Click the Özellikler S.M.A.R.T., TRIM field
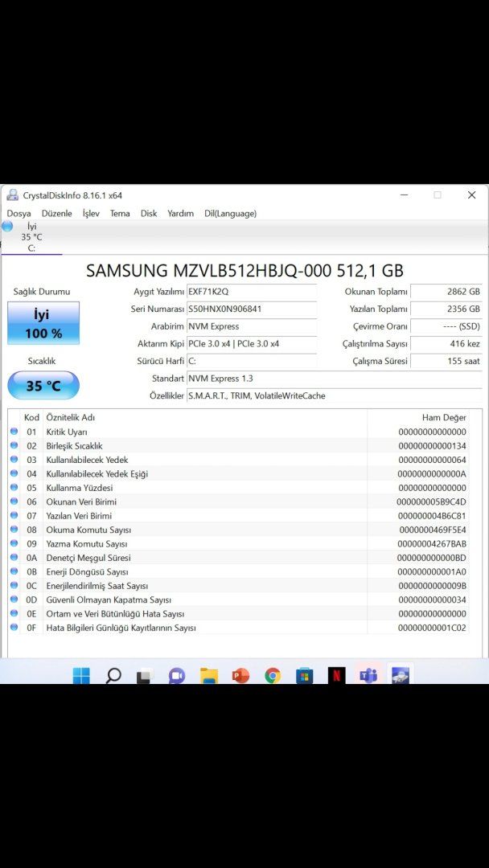Screen dimensions: 489x868 (334, 395)
